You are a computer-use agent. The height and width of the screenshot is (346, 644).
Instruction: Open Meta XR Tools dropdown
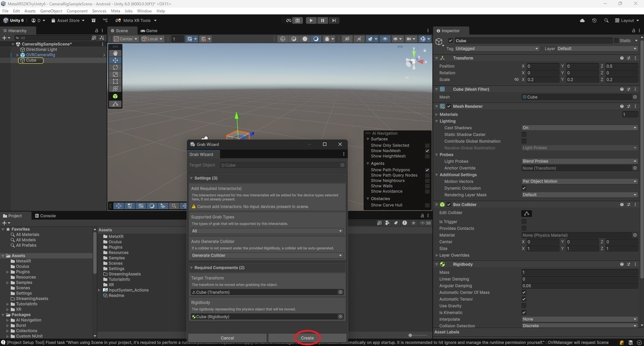pyautogui.click(x=136, y=20)
